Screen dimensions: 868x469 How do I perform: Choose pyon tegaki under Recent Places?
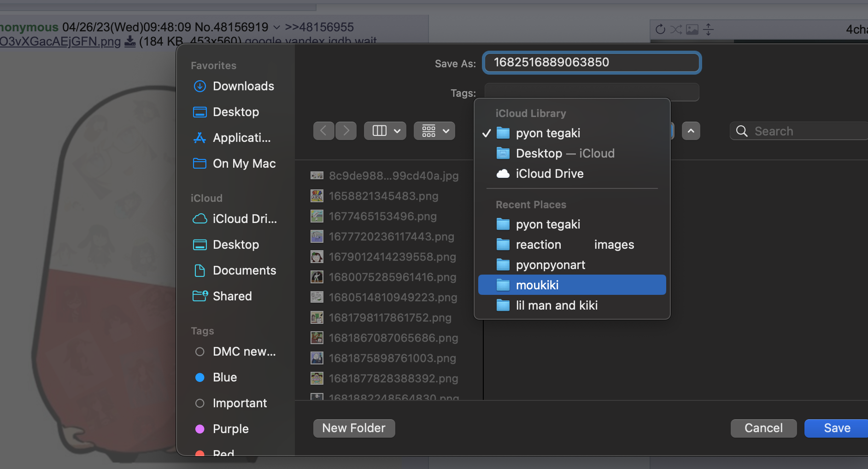click(572, 224)
